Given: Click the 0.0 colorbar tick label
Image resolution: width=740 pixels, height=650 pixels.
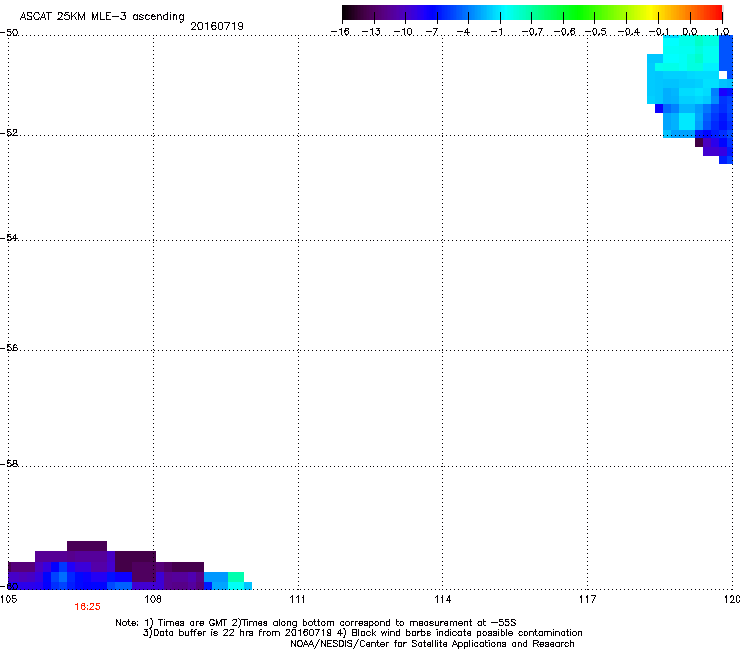Looking at the screenshot, I should tap(690, 32).
